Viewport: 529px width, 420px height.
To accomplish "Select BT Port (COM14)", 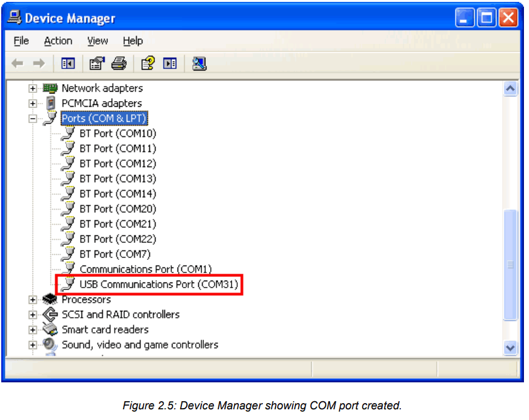I will point(118,194).
